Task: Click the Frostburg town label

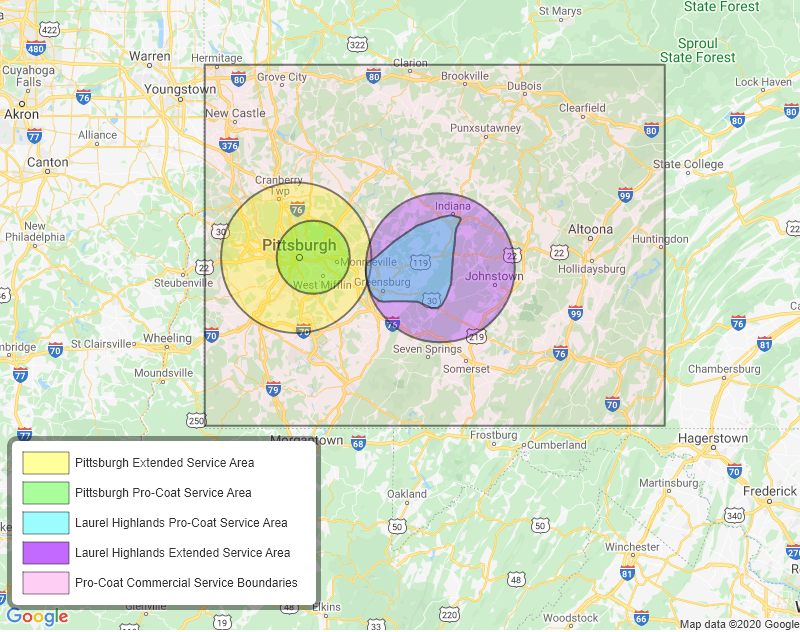Action: 493,435
